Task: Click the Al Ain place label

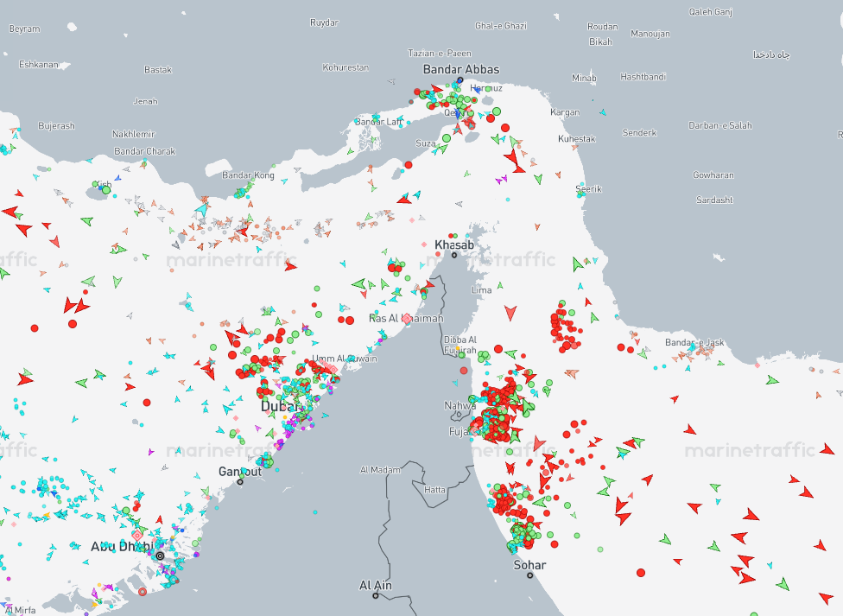Action: tap(375, 586)
